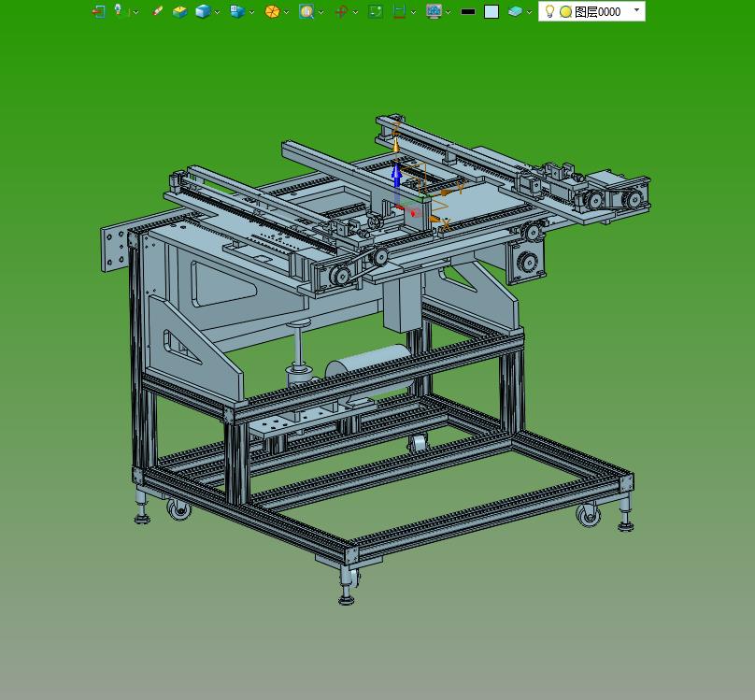Click the green fit-to-window icon

[x=376, y=11]
